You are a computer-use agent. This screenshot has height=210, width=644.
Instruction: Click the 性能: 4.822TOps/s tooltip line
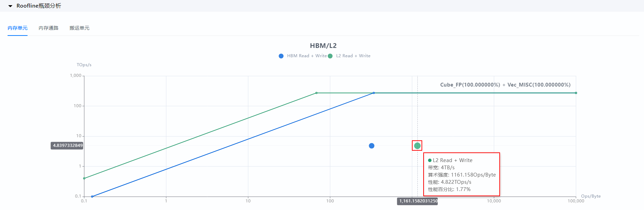(x=449, y=182)
